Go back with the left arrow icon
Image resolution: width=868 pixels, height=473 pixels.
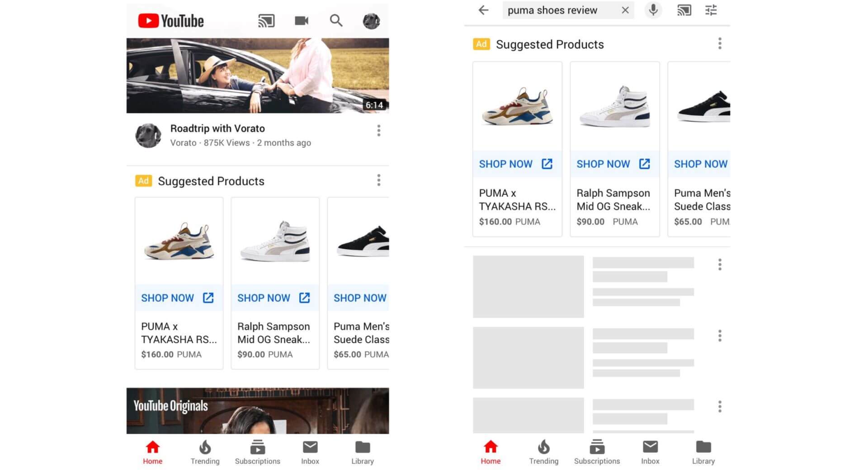483,10
